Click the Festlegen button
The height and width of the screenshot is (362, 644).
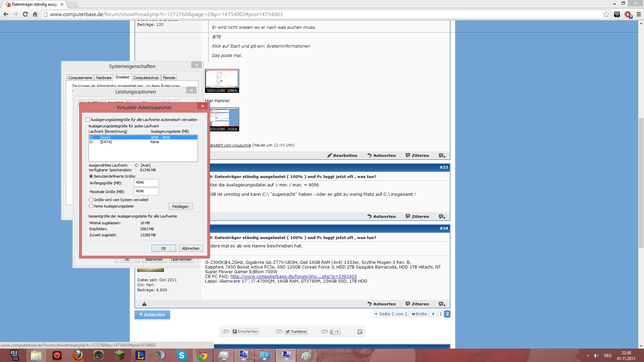(x=180, y=206)
